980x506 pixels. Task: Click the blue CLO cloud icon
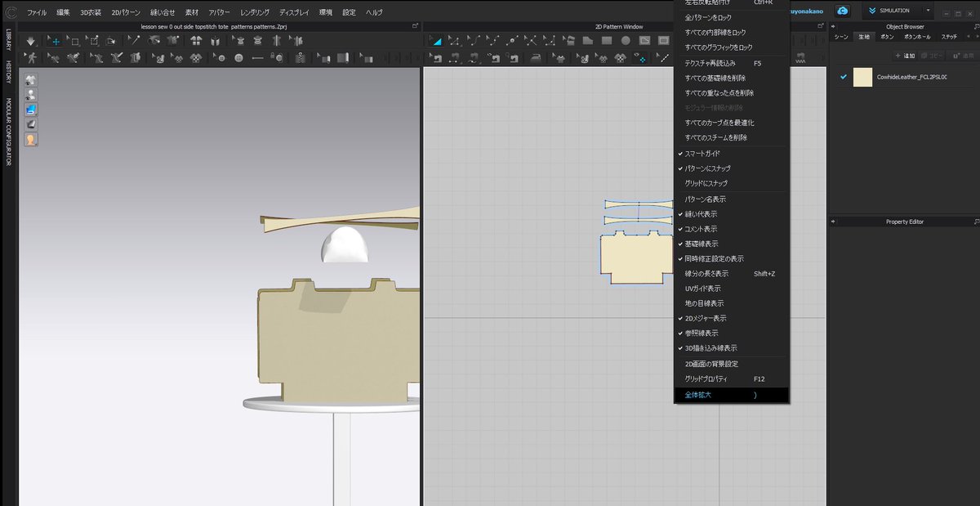click(843, 11)
